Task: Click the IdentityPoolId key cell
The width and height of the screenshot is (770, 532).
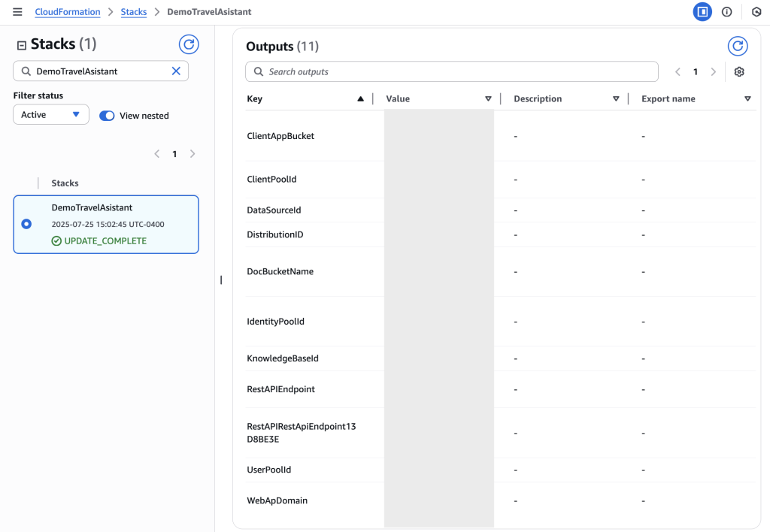Action: tap(275, 322)
